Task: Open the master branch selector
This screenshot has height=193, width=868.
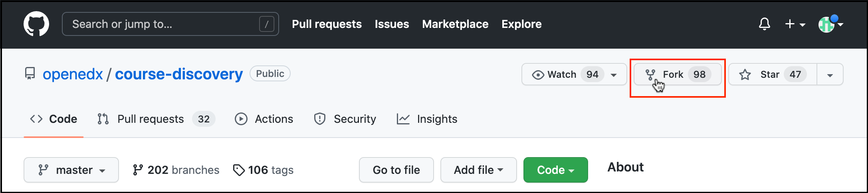Action: point(71,170)
